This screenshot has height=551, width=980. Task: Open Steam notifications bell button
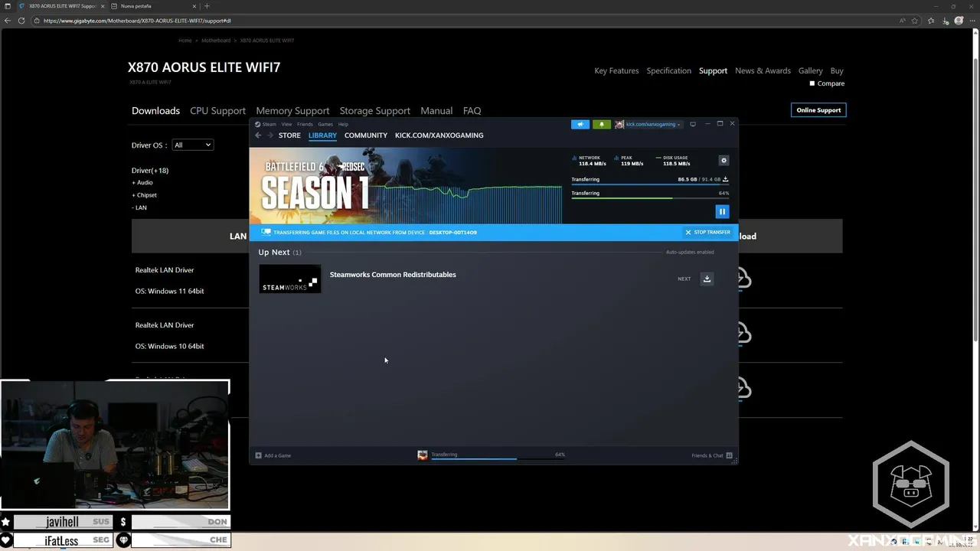(601, 124)
